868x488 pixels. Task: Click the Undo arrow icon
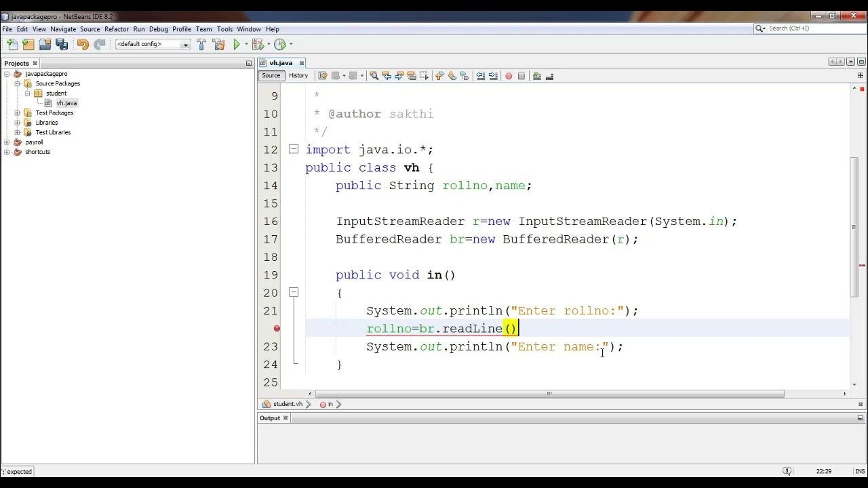tap(83, 44)
